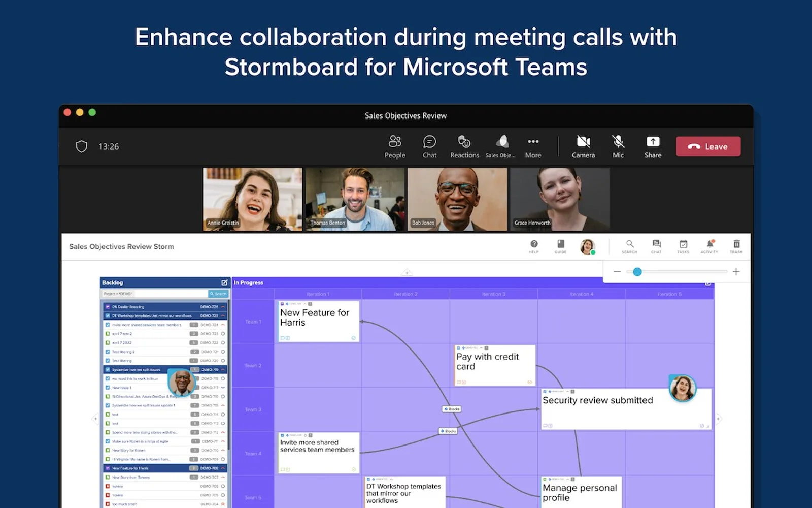Select Annie Greistin's video tile
812x508 pixels.
(252, 199)
